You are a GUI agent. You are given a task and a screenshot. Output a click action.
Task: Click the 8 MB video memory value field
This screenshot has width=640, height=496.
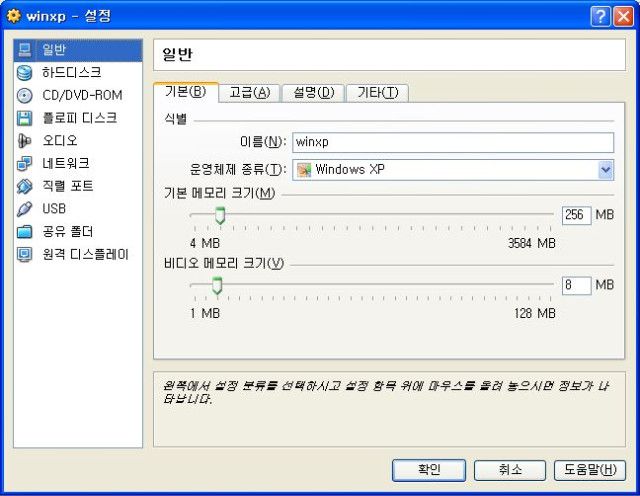point(576,285)
